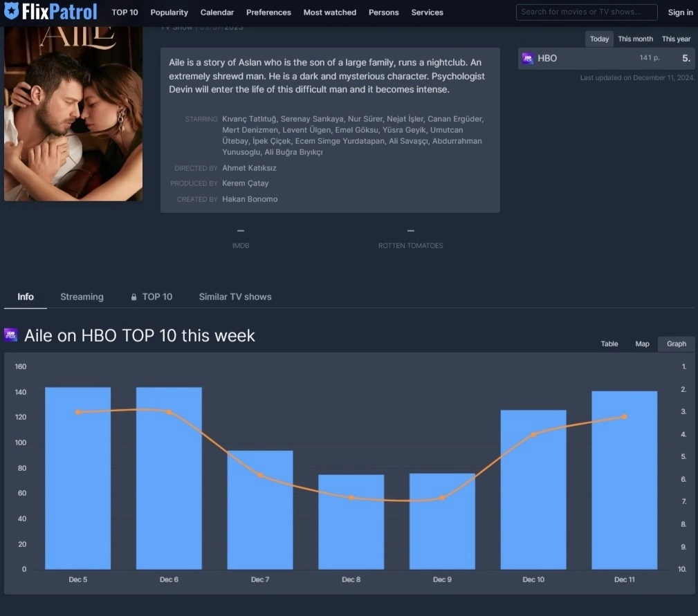This screenshot has height=616, width=698.
Task: Click the Dec 8 bar in chart
Action: click(x=351, y=521)
